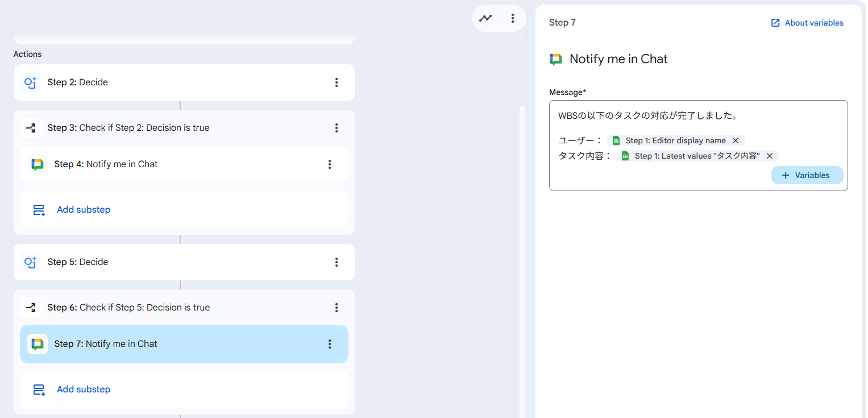Open Step 2 Decide options menu
The height and width of the screenshot is (418, 868).
(x=337, y=82)
